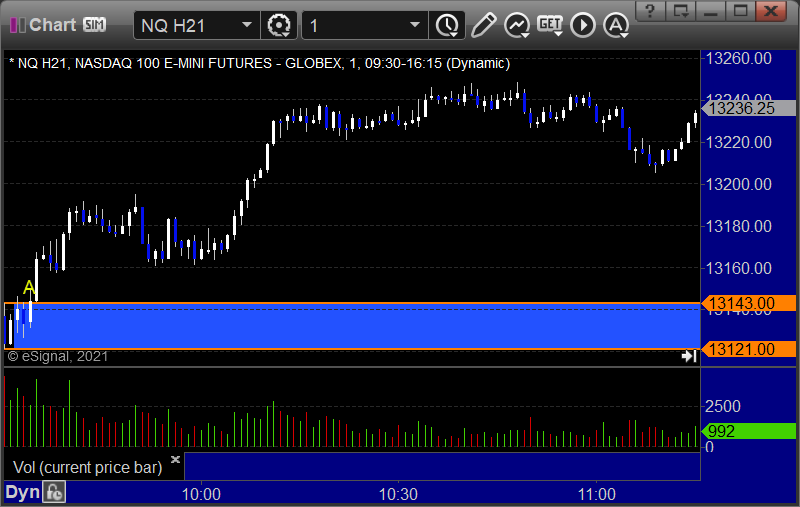Viewport: 800px width, 507px height.
Task: Select the 13121.00 orange price label
Action: pos(748,349)
